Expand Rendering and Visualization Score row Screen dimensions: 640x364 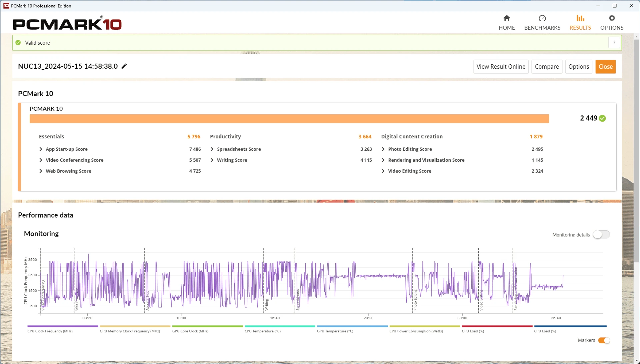point(383,160)
